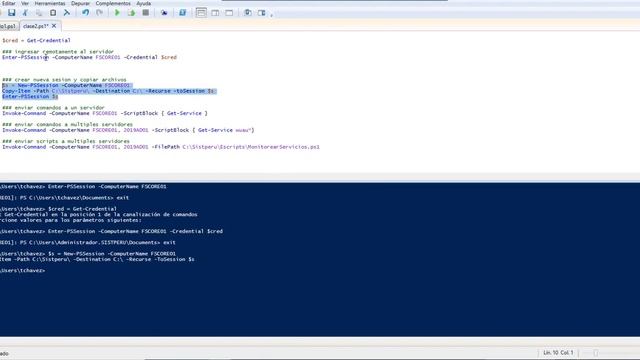This screenshot has height=360, width=640.
Task: Click the Lín. 10 Col. 1 status indicator
Action: point(558,353)
